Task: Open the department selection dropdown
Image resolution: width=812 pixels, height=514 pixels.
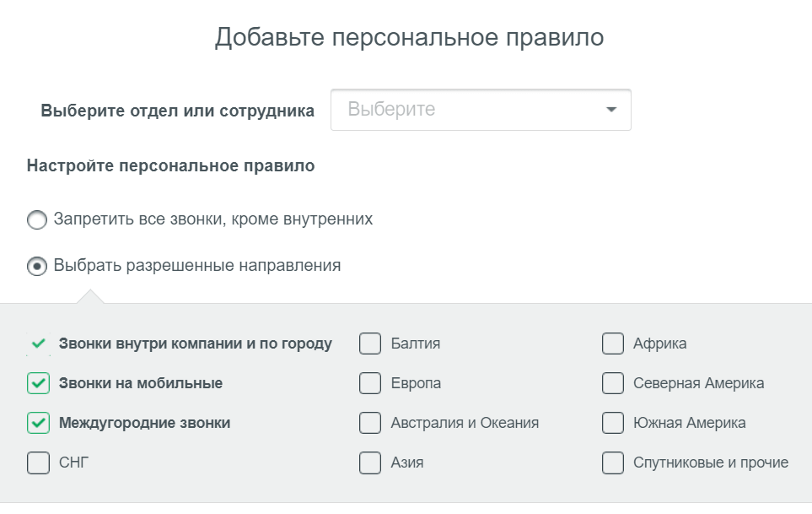Action: [481, 109]
